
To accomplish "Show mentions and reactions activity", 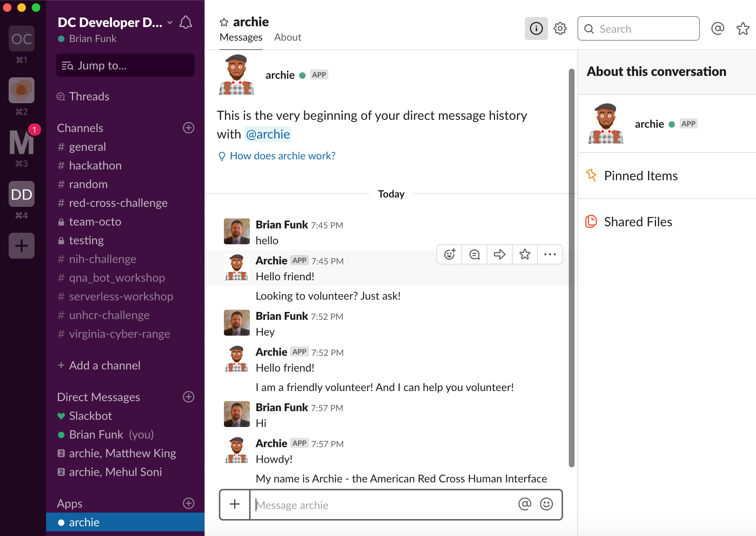I will coord(717,28).
